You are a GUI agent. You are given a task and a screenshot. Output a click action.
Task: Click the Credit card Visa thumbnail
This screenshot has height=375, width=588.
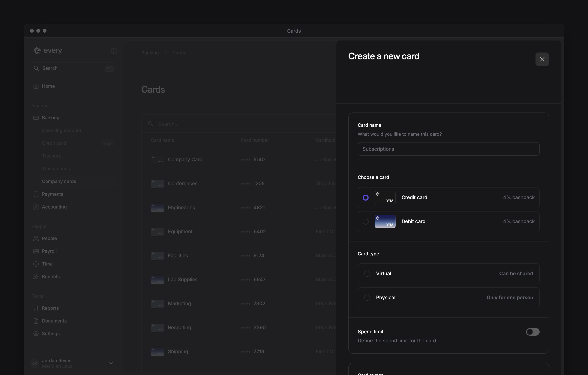385,197
